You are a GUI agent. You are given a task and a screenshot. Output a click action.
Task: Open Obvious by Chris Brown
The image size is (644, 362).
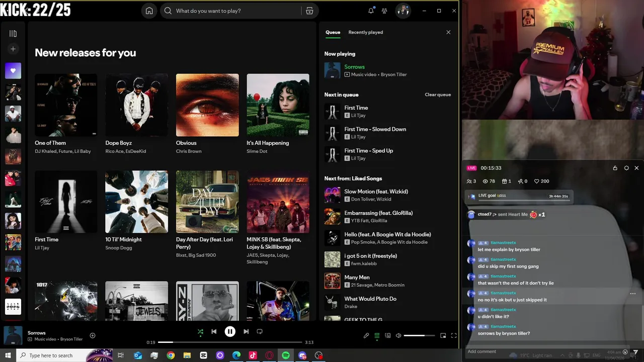(x=207, y=105)
